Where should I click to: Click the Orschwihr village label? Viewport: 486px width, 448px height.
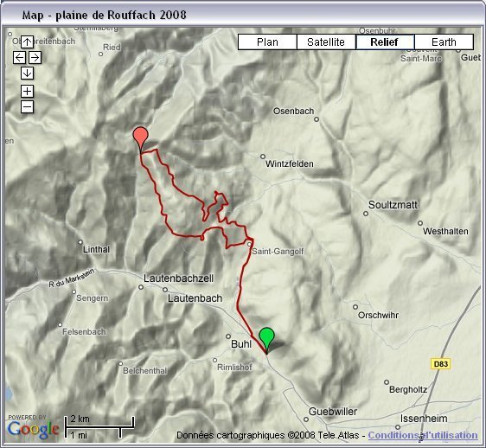(x=378, y=315)
